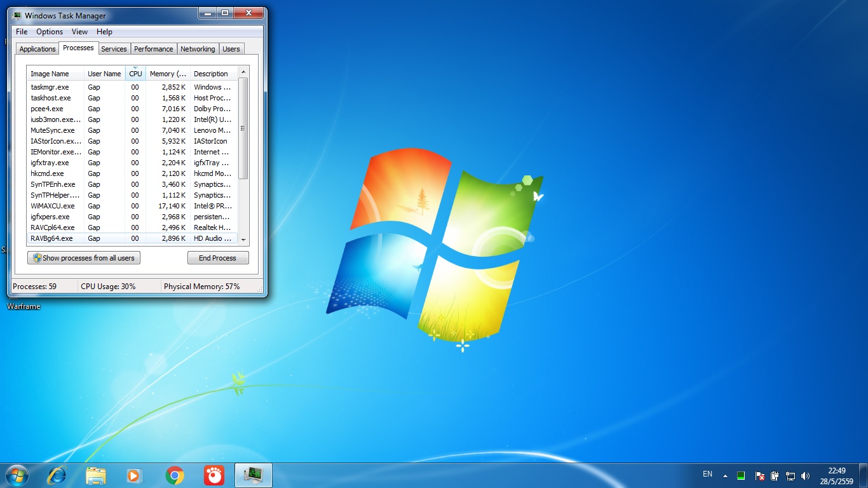The image size is (868, 488).
Task: Open Windows Explorer folder icon on taskbar
Action: coord(96,475)
